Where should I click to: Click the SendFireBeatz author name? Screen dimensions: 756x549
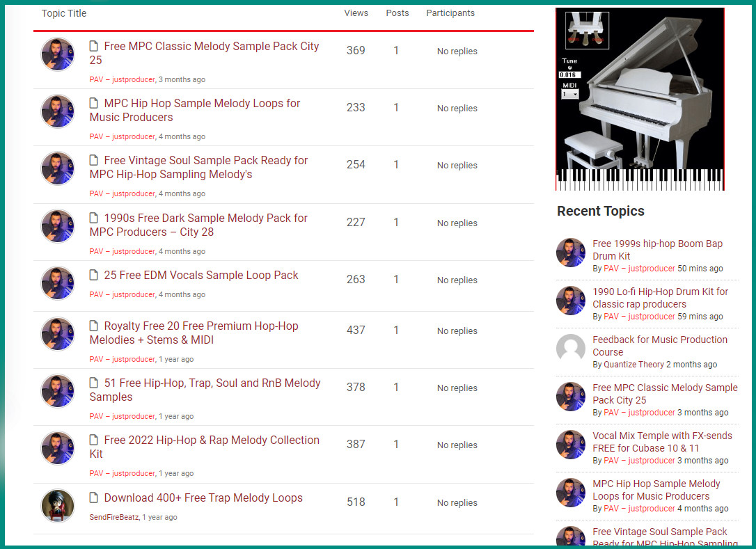pos(114,518)
